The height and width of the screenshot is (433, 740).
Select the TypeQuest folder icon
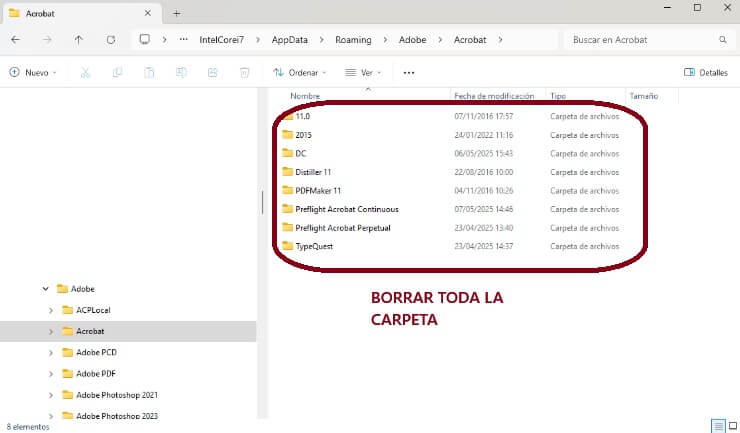pyautogui.click(x=287, y=246)
